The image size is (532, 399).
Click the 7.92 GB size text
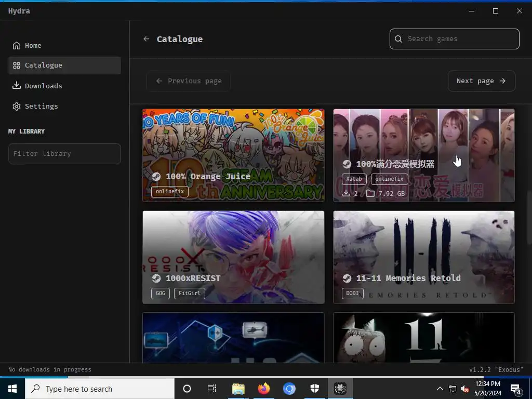tap(392, 194)
